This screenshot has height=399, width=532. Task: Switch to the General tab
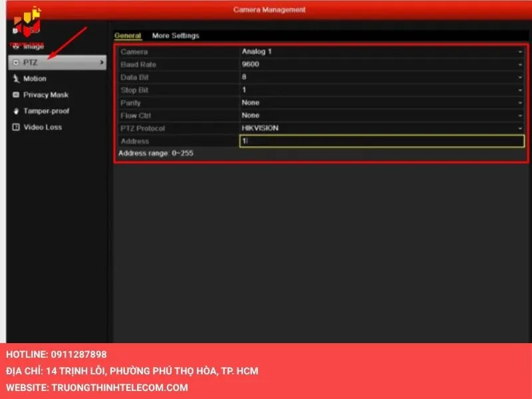(x=128, y=36)
